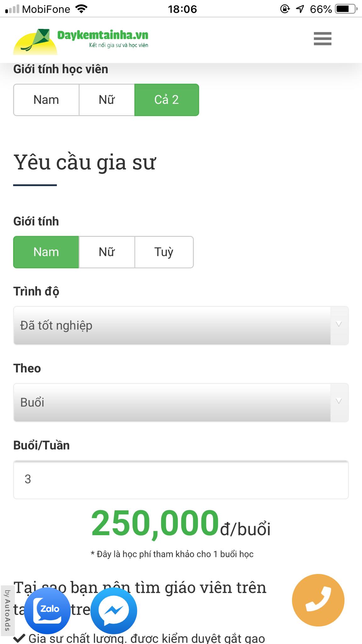
Task: Open Facebook Messenger chat
Action: click(x=114, y=610)
